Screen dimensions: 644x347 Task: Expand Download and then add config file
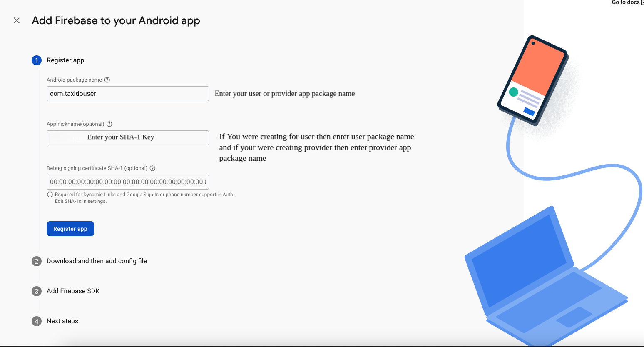97,261
